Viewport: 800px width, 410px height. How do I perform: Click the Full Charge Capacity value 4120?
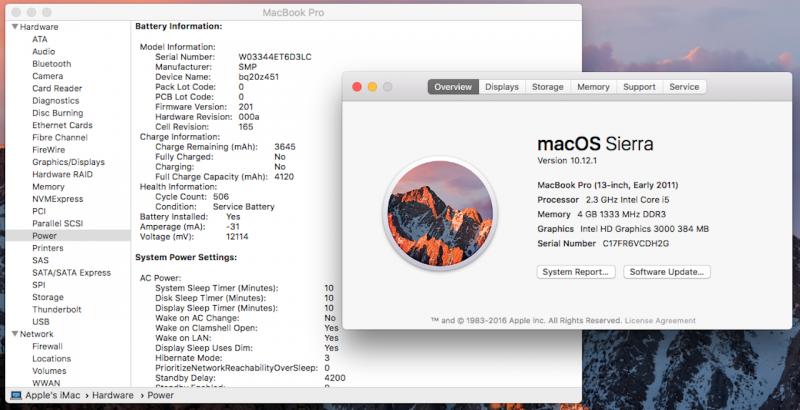click(x=284, y=176)
